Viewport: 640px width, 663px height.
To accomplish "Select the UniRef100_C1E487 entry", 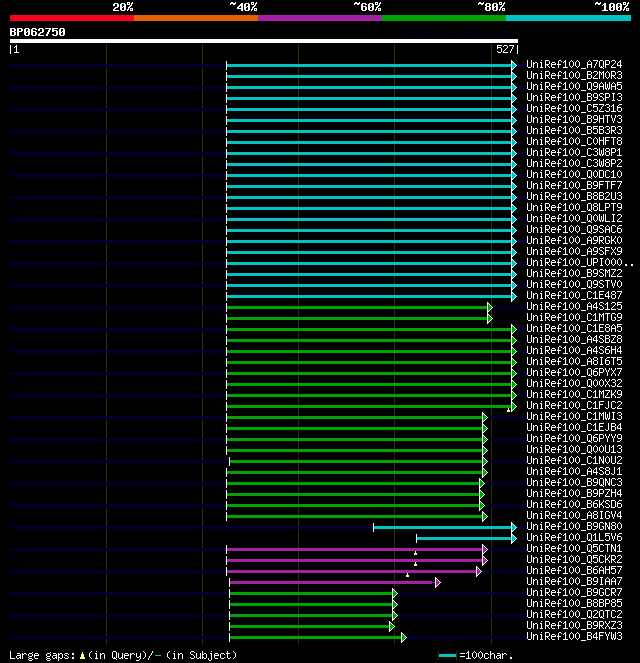I will pos(574,296).
